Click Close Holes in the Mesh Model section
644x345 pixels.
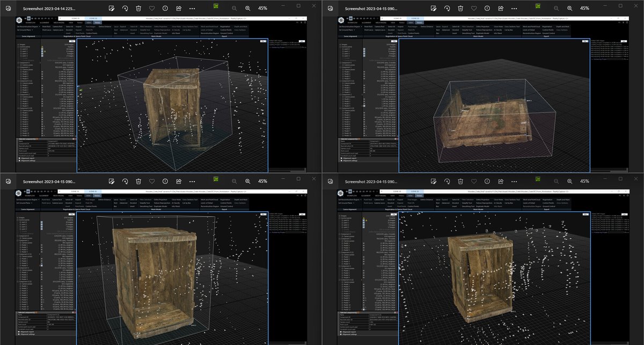[x=176, y=26]
